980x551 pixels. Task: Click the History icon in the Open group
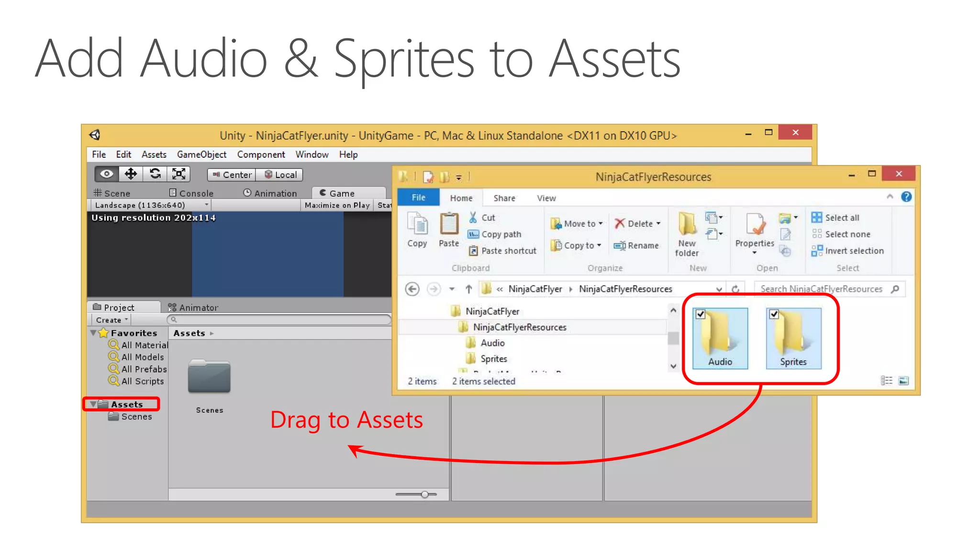tap(785, 251)
